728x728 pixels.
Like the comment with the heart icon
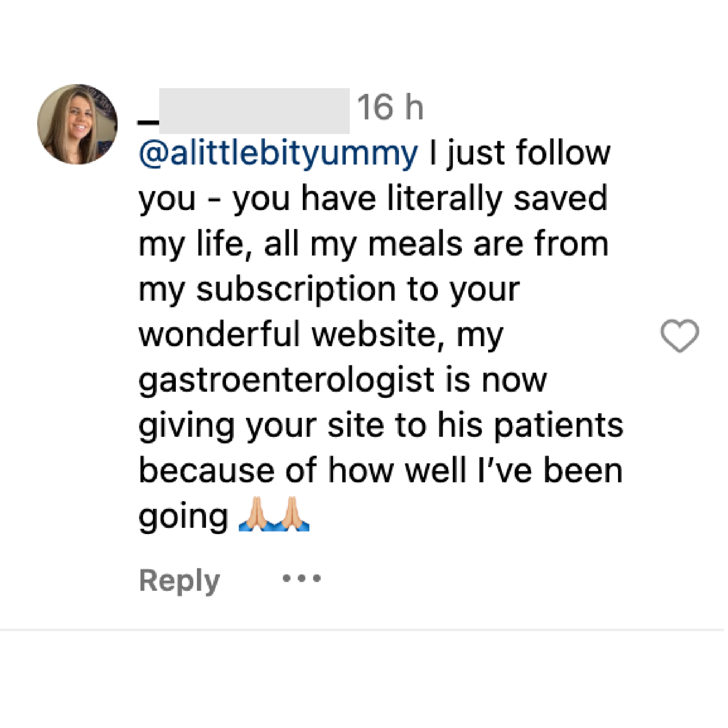pos(679,335)
